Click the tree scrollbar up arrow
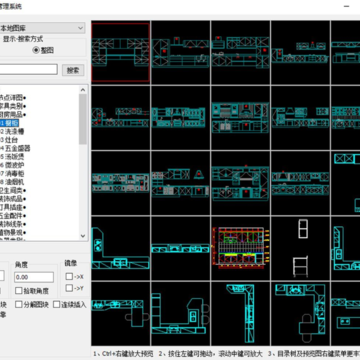Screen dimensions: 360x360 (x=83, y=89)
